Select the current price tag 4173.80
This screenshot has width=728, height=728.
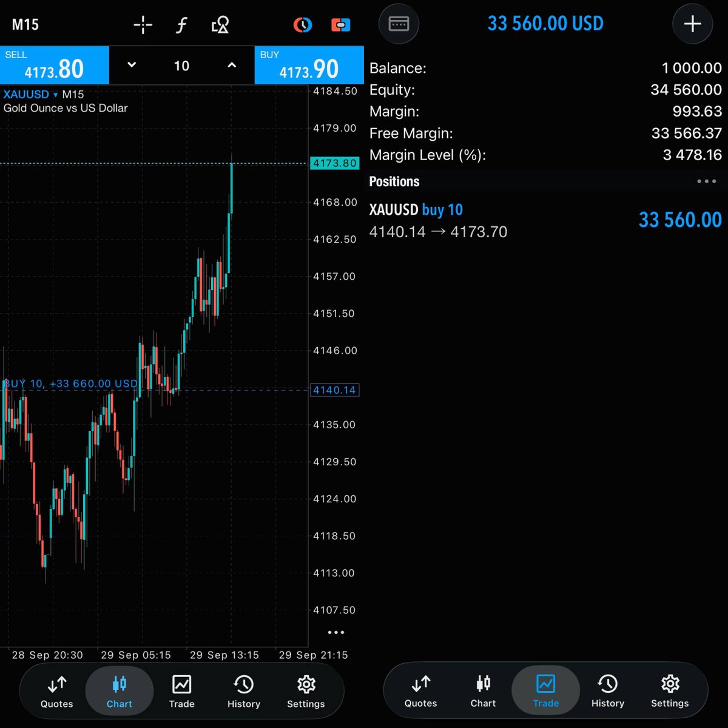coord(334,163)
